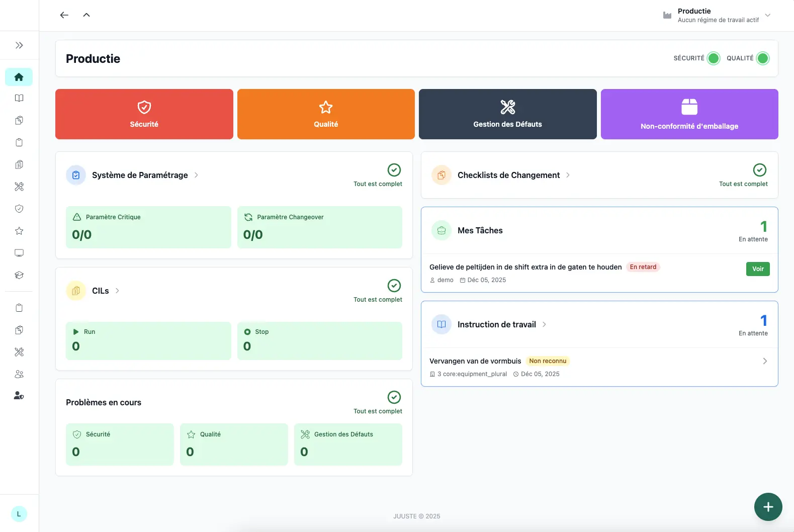This screenshot has width=794, height=532.
Task: Click the green Voir button
Action: point(758,269)
